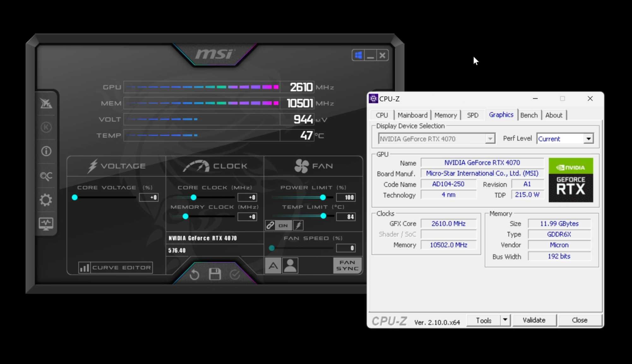Close the CPU-Z window with X
This screenshot has width=632, height=364.
click(x=590, y=98)
